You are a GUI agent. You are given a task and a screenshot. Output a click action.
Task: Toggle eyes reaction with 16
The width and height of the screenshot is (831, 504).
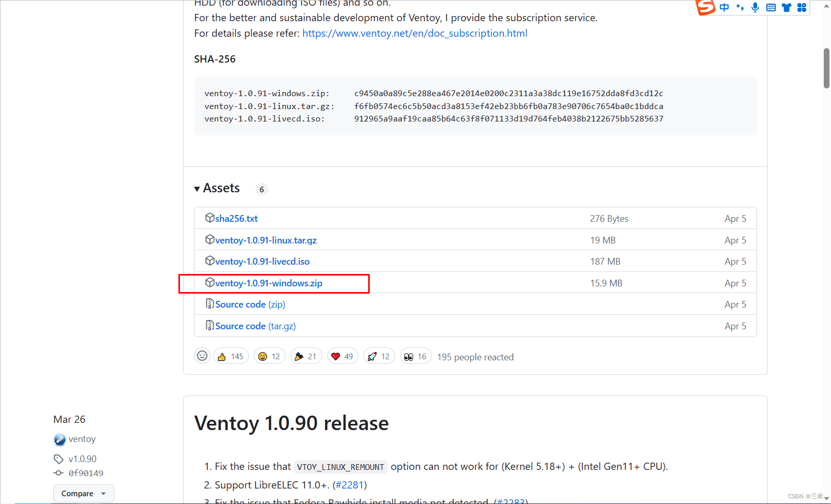(416, 356)
